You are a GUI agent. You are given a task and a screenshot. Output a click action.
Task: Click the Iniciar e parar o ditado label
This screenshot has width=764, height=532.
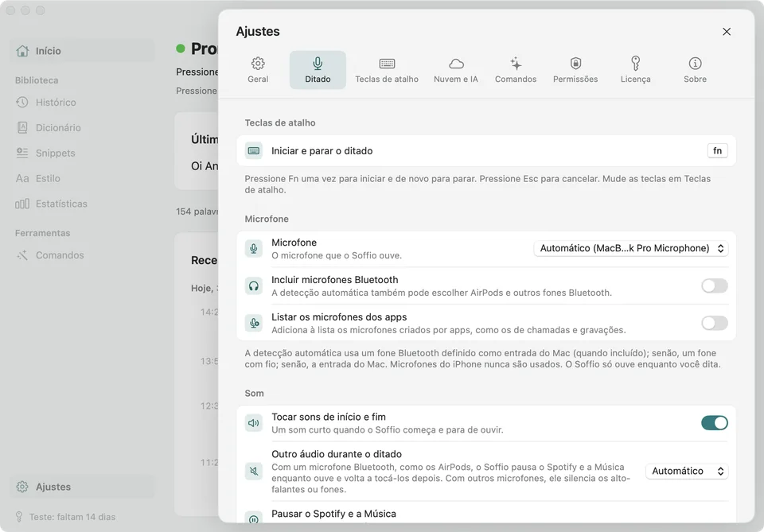(x=322, y=151)
